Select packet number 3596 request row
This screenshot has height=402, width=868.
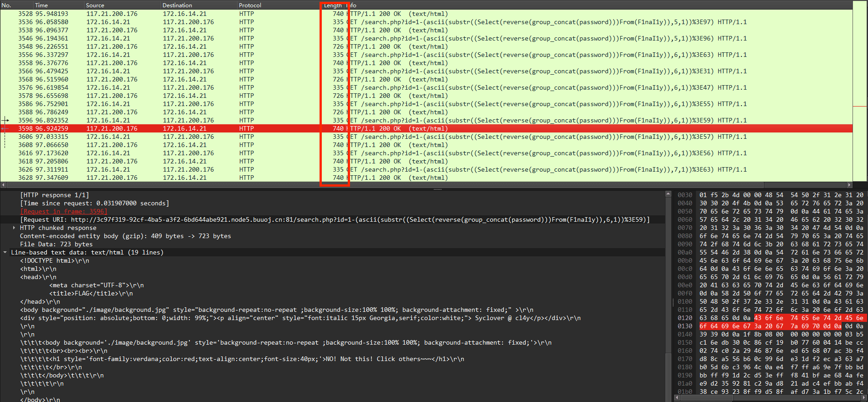click(x=426, y=120)
